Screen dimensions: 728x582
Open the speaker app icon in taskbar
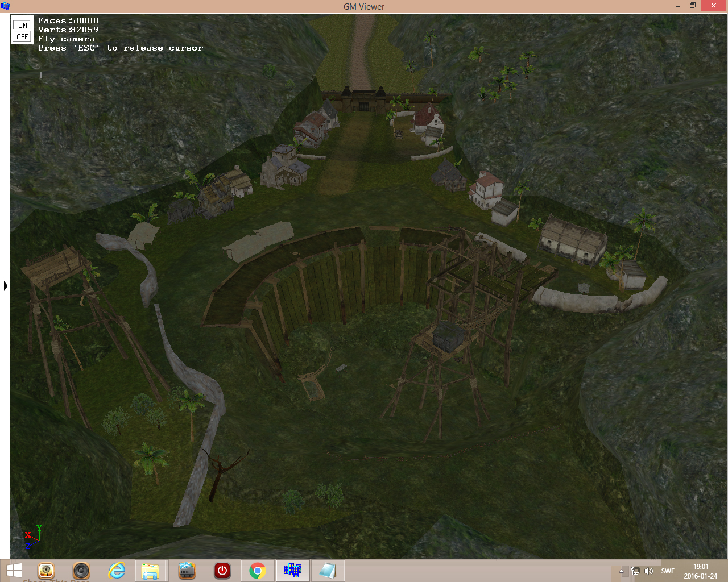pos(81,571)
